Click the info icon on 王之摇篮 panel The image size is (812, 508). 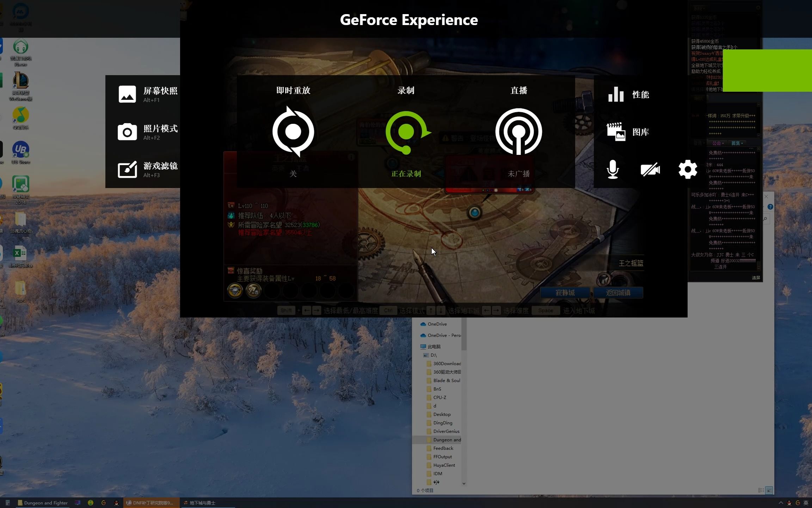[351, 157]
